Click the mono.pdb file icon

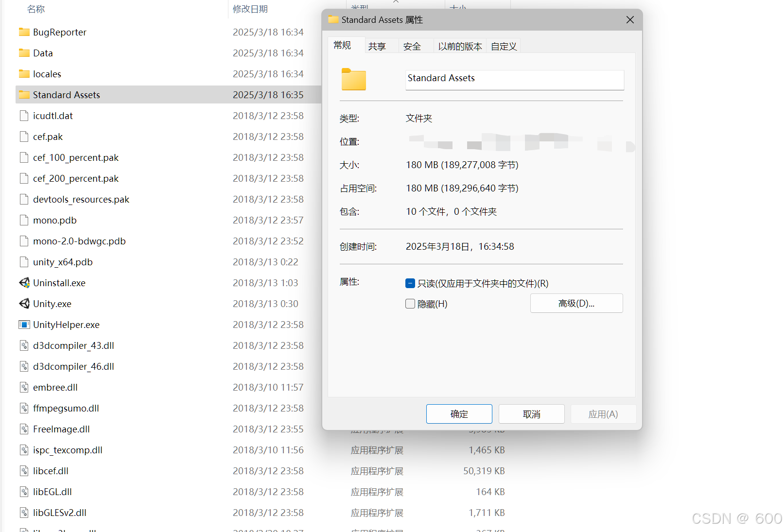(24, 220)
